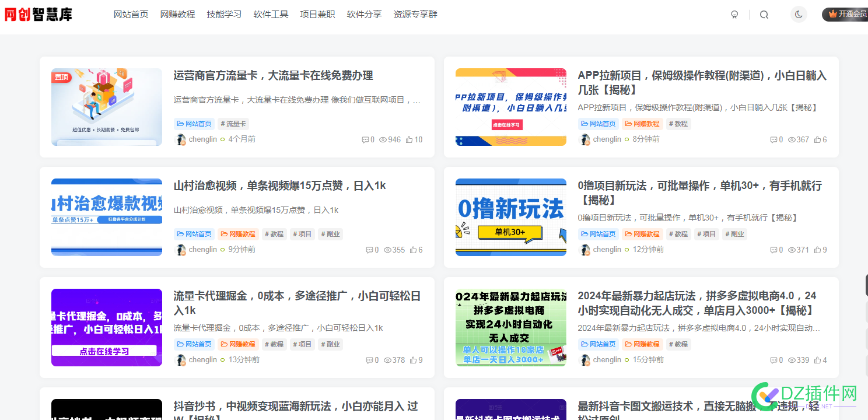Open the site search magnifier icon
868x420 pixels.
tap(764, 14)
